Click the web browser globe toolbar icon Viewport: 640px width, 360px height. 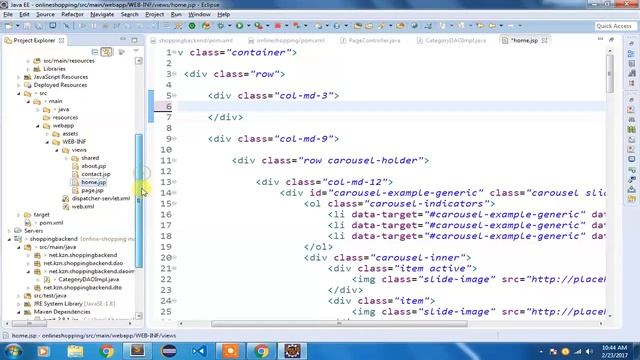415,26
